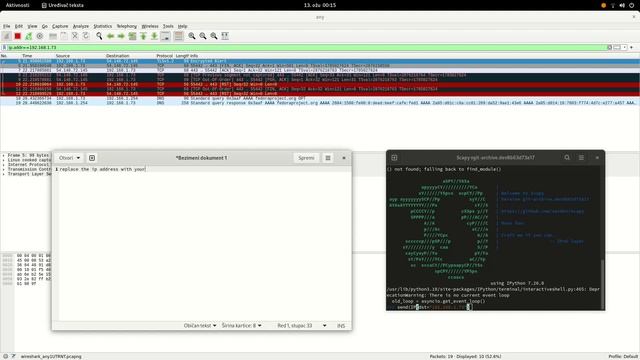Stop the running capture with red square

click(18, 36)
